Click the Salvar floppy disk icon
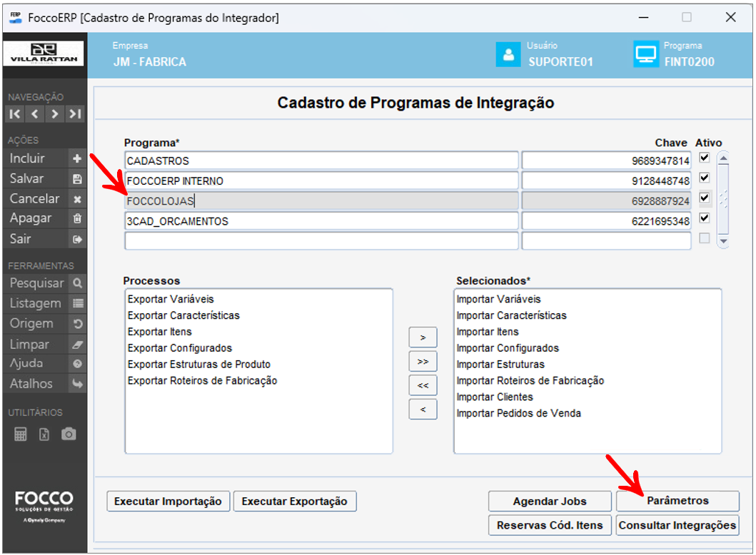756x555 pixels. coord(77,179)
